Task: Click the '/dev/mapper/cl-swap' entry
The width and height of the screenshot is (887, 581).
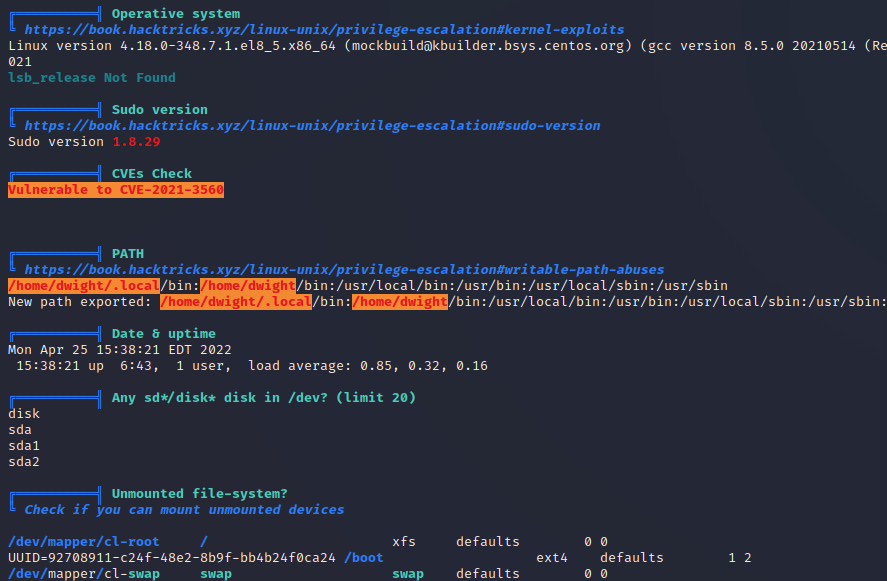Action: pyautogui.click(x=84, y=574)
